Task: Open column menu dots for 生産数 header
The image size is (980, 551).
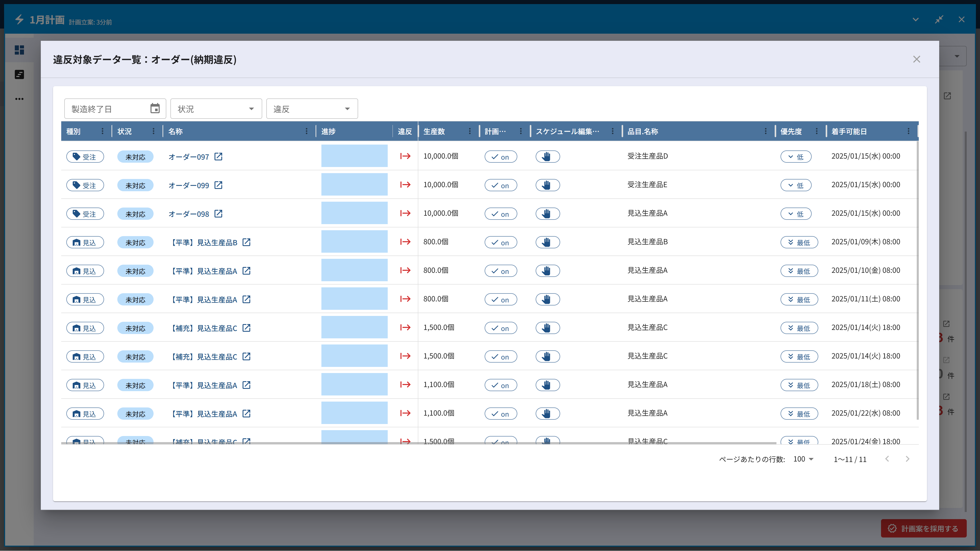Action: [469, 131]
